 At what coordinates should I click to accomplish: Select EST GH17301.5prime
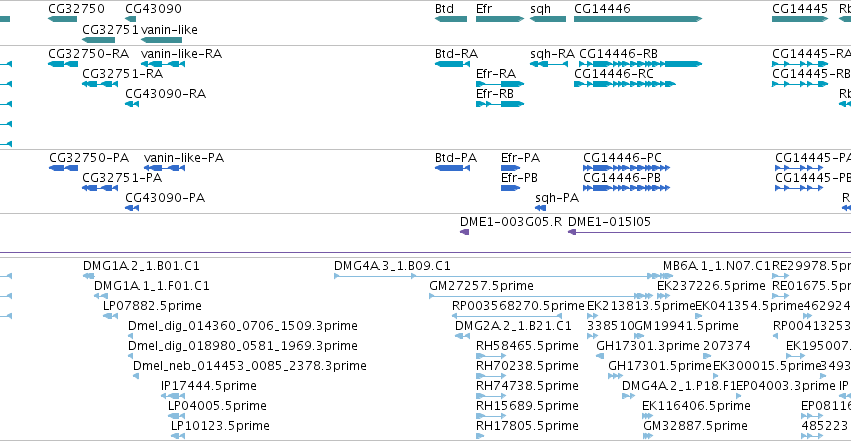click(615, 376)
